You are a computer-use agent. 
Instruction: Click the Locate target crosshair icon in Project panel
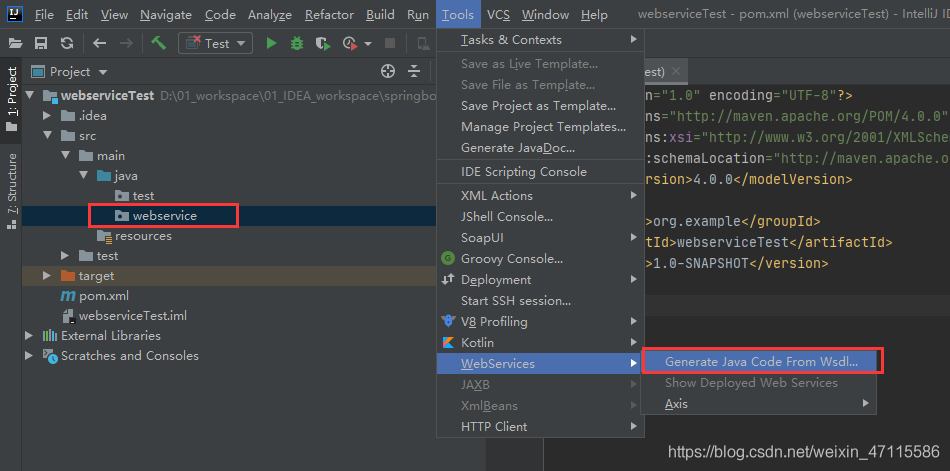tap(388, 72)
